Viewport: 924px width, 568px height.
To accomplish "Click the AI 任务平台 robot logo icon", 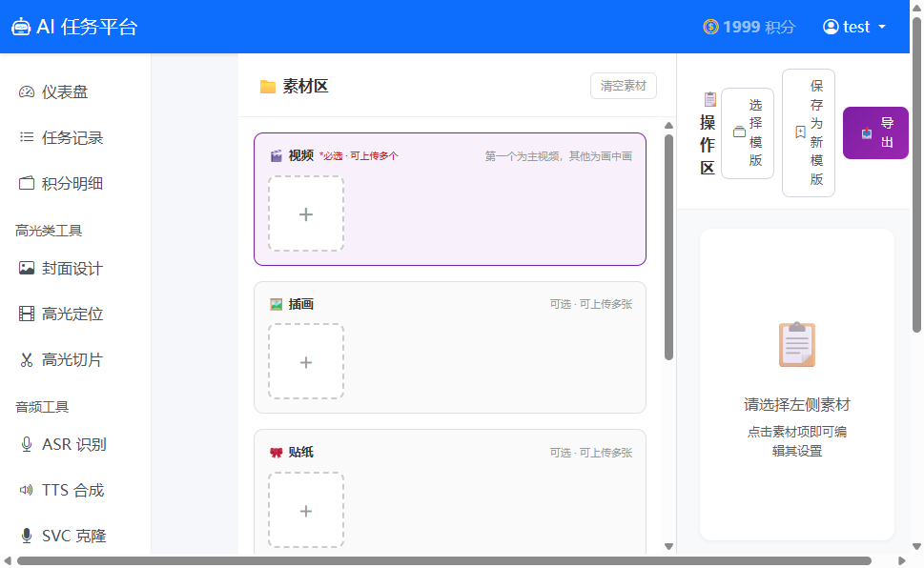I will click(21, 27).
